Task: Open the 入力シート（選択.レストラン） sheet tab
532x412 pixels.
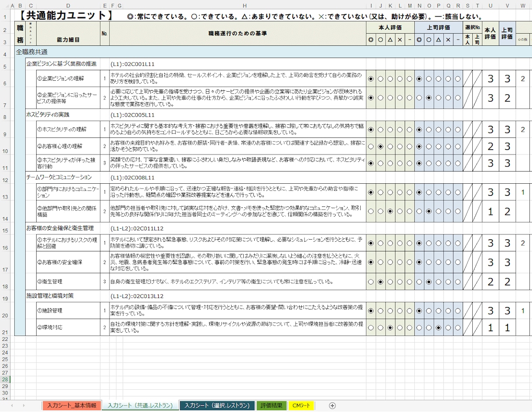Action: (217, 405)
